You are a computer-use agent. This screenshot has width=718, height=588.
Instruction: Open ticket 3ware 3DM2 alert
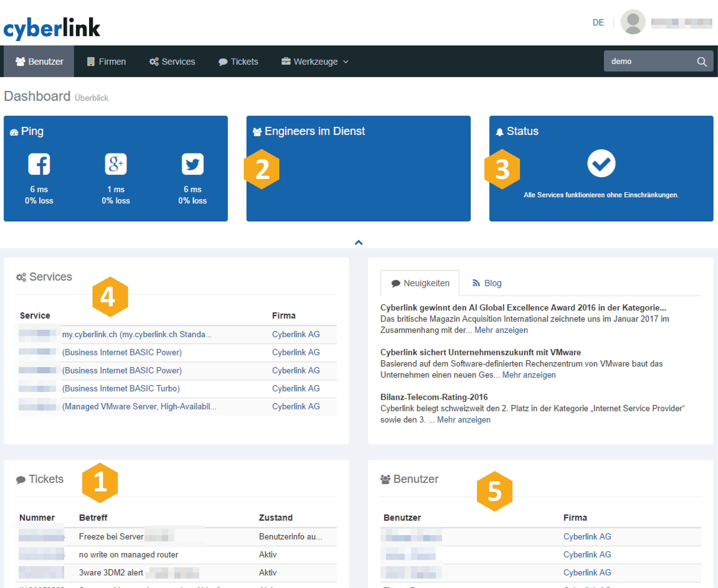tap(111, 572)
